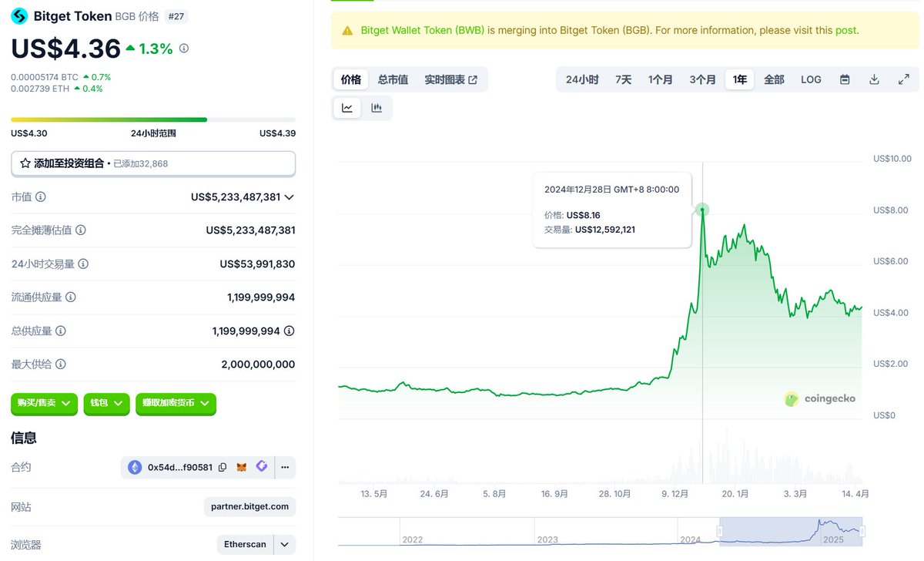The width and height of the screenshot is (924, 561).
Task: Open the Etherscan explorer link
Action: pyautogui.click(x=246, y=545)
